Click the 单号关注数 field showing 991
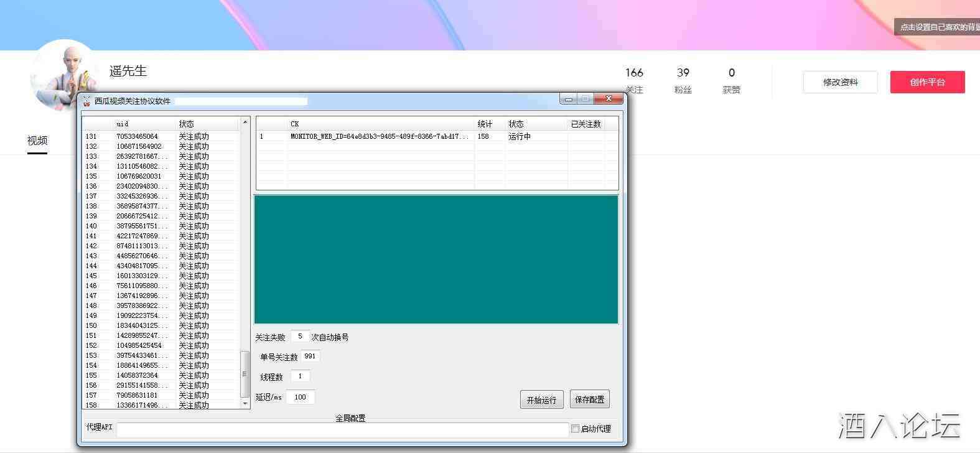 pos(310,356)
